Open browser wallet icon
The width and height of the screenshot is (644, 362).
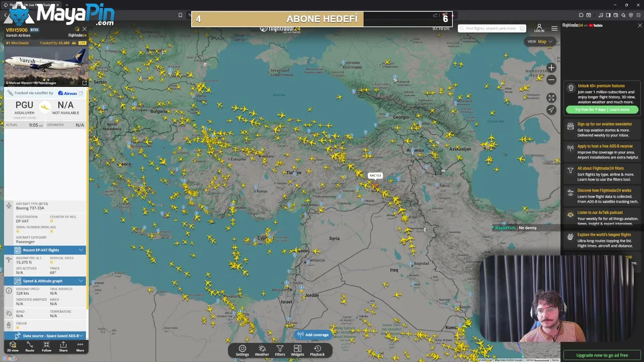coord(616,15)
